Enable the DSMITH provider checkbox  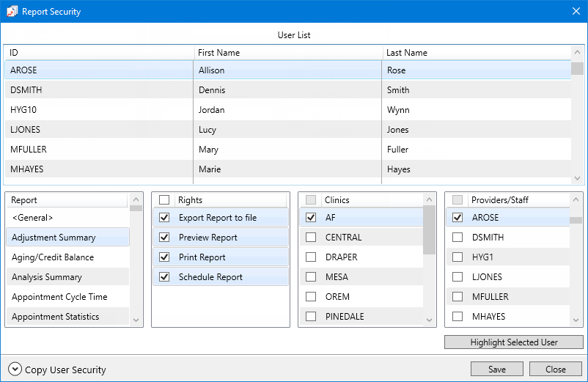[x=457, y=238]
